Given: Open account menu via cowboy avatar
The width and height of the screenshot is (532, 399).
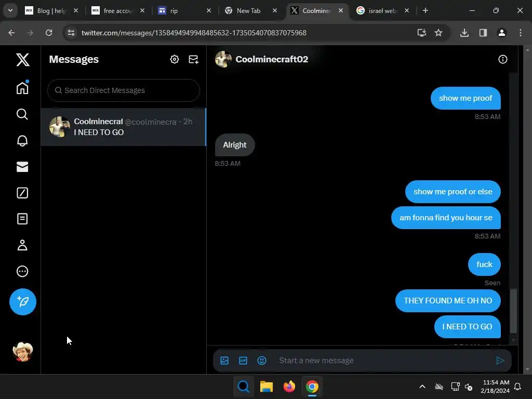Looking at the screenshot, I should click(23, 352).
